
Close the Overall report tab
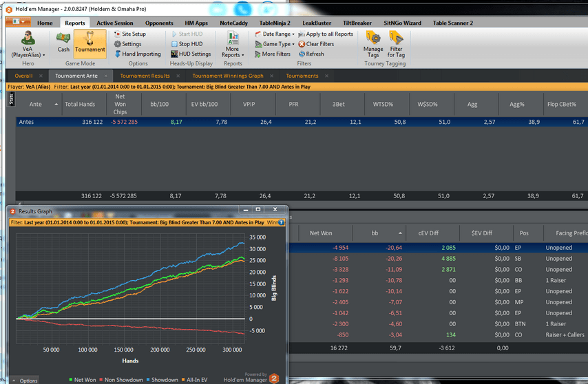coord(41,76)
